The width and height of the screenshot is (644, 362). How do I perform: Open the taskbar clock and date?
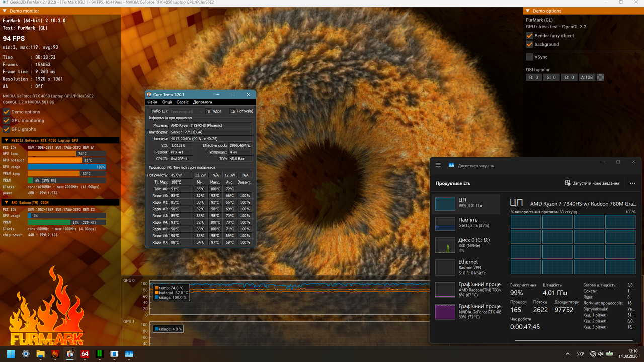click(x=629, y=354)
